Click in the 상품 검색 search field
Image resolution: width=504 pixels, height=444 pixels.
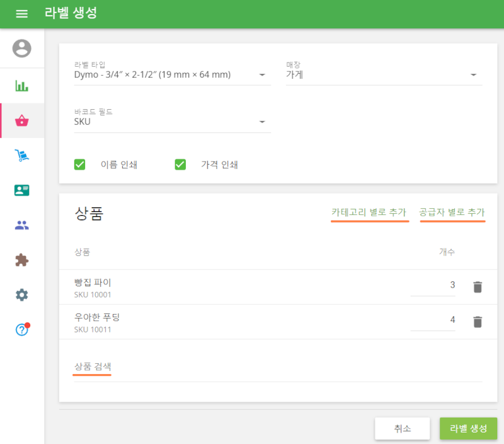91,366
